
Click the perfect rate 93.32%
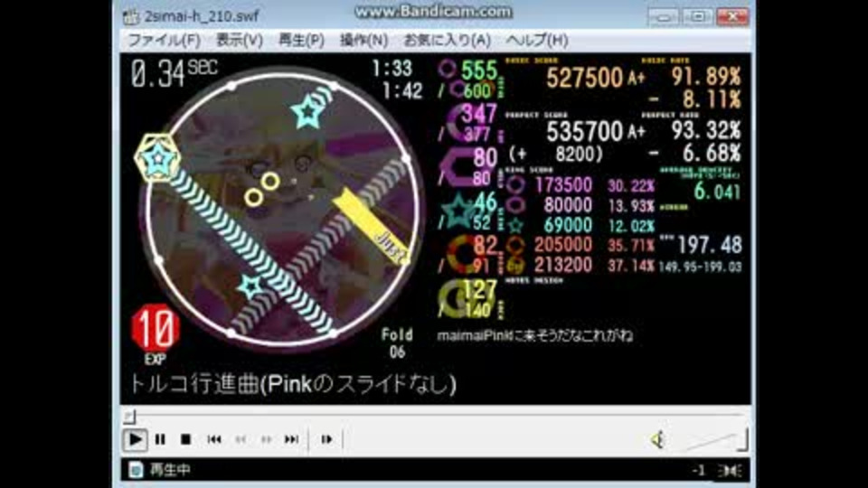point(706,130)
